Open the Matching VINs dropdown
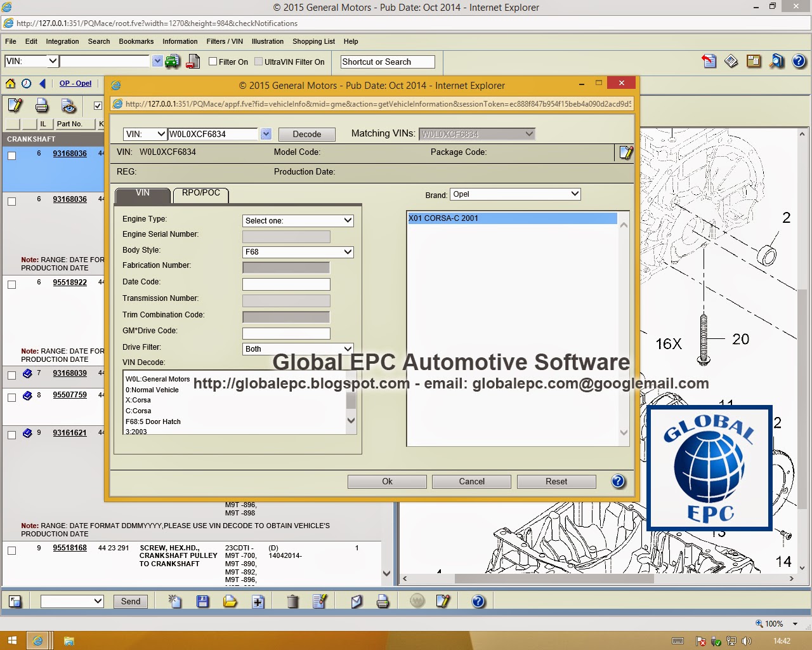Screen dimensions: 812x650 point(477,134)
